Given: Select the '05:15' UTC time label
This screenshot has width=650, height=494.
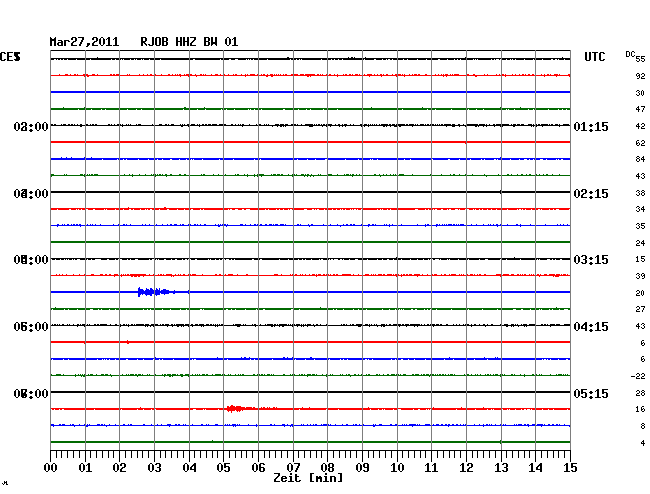Looking at the screenshot, I should click(591, 393).
